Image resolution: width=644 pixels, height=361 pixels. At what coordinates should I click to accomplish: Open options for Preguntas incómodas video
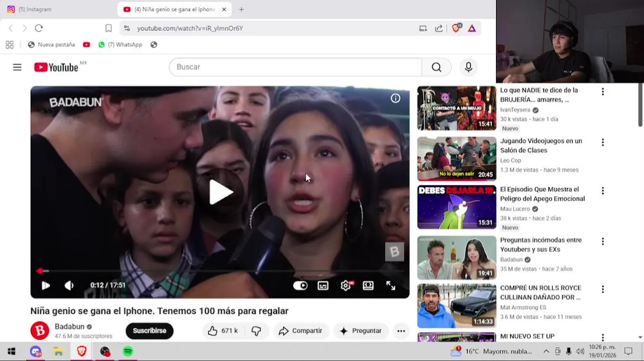pyautogui.click(x=602, y=242)
